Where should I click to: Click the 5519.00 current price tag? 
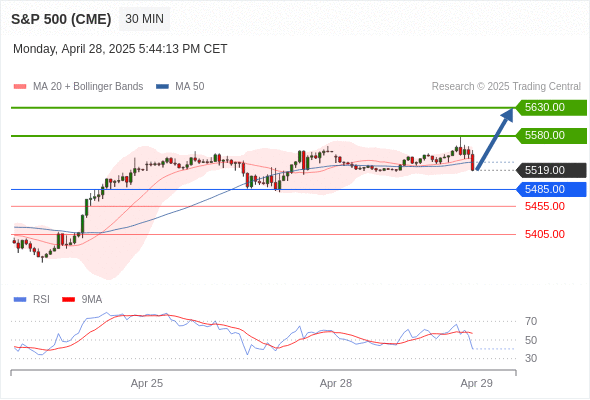[x=551, y=170]
